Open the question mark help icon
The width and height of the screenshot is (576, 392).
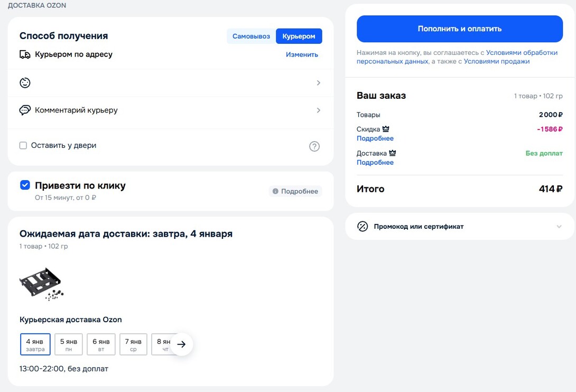tap(314, 146)
